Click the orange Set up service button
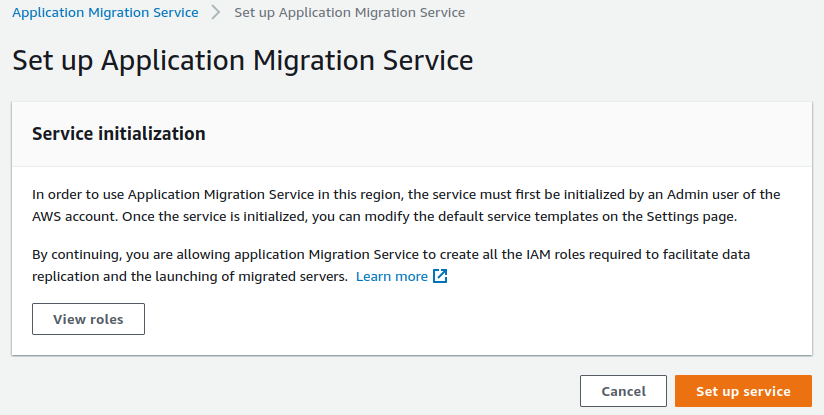Viewport: 824px width, 415px height. click(x=743, y=391)
